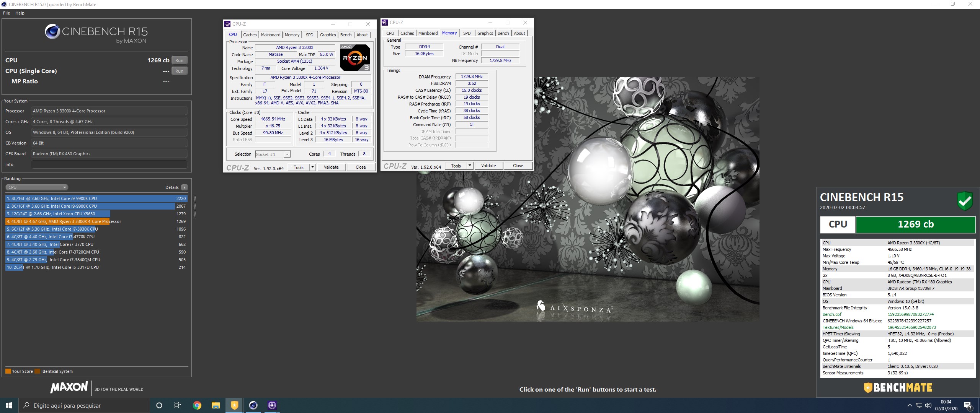
Task: Open the notification center icon
Action: pyautogui.click(x=968, y=405)
